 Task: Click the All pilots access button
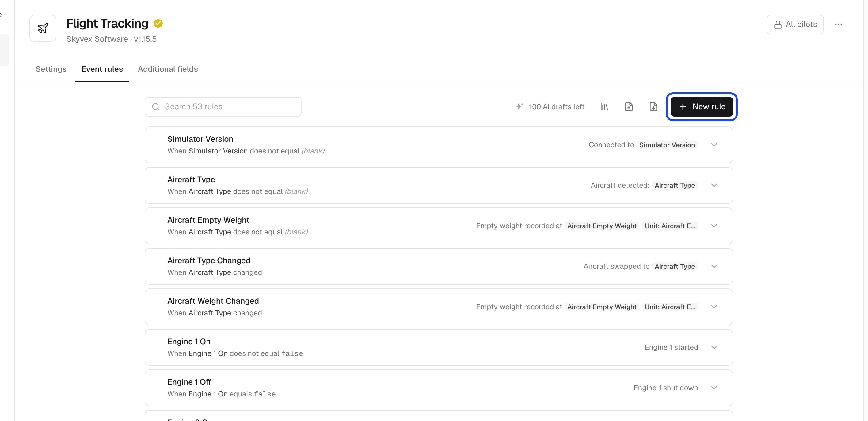pyautogui.click(x=795, y=24)
